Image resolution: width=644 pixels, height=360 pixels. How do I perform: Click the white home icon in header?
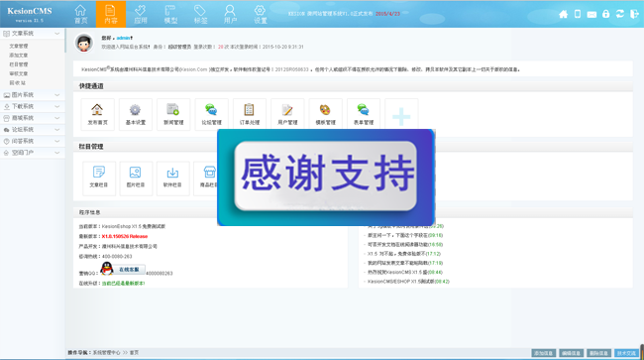coord(563,14)
